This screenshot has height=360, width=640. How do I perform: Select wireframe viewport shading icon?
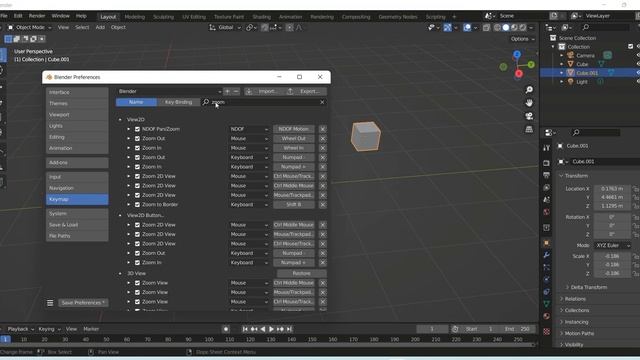[497, 28]
